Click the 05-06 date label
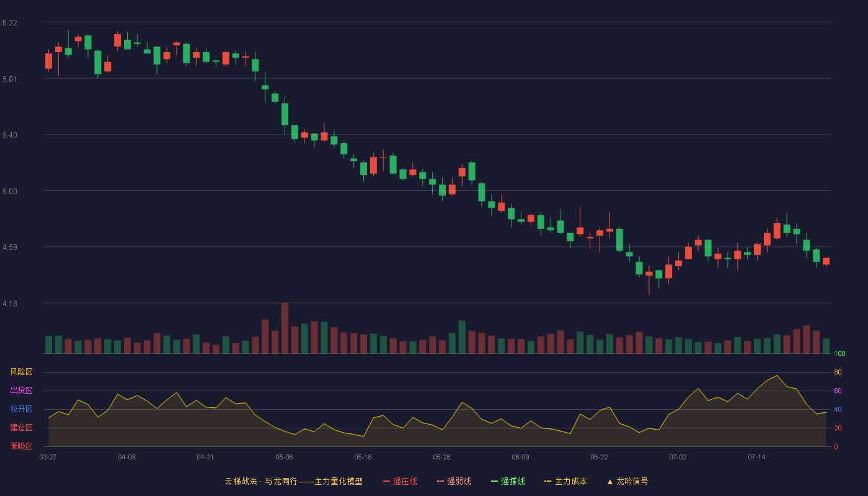 click(x=284, y=457)
